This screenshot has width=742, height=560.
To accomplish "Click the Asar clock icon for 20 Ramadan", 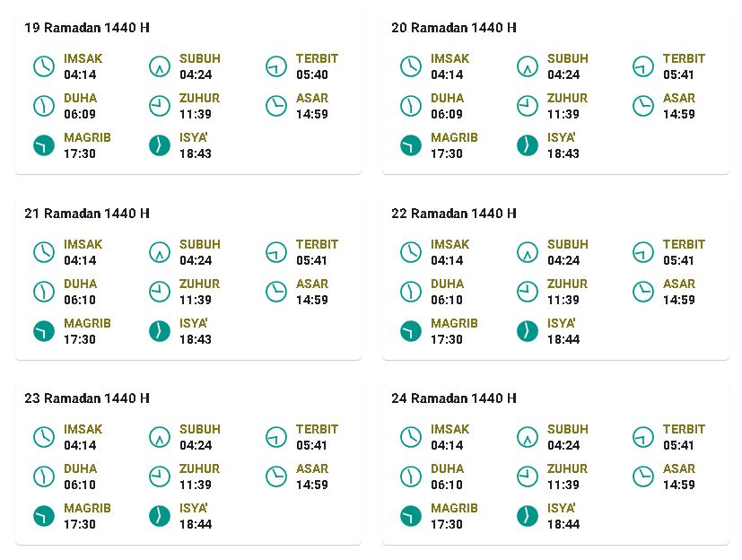I will 643,106.
